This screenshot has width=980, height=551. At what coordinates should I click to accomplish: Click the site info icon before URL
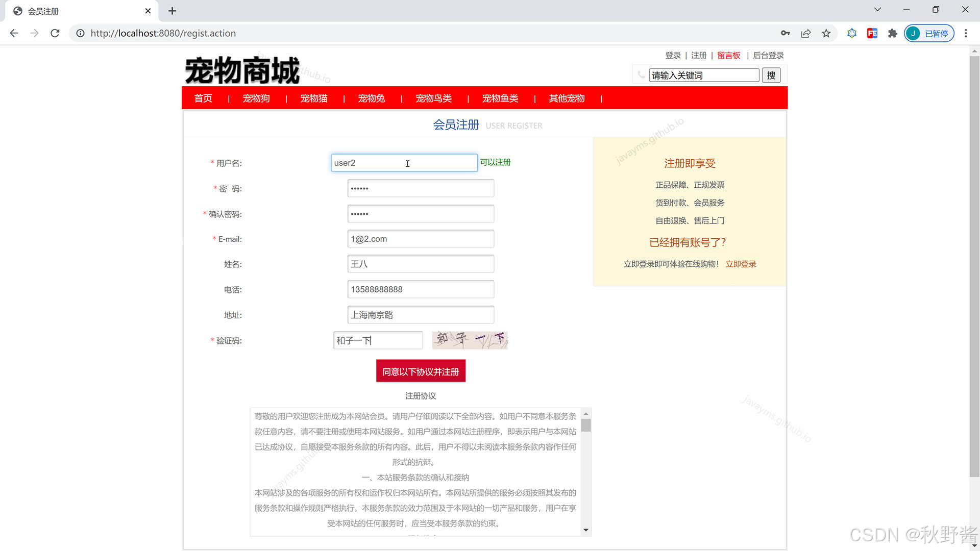click(x=80, y=33)
